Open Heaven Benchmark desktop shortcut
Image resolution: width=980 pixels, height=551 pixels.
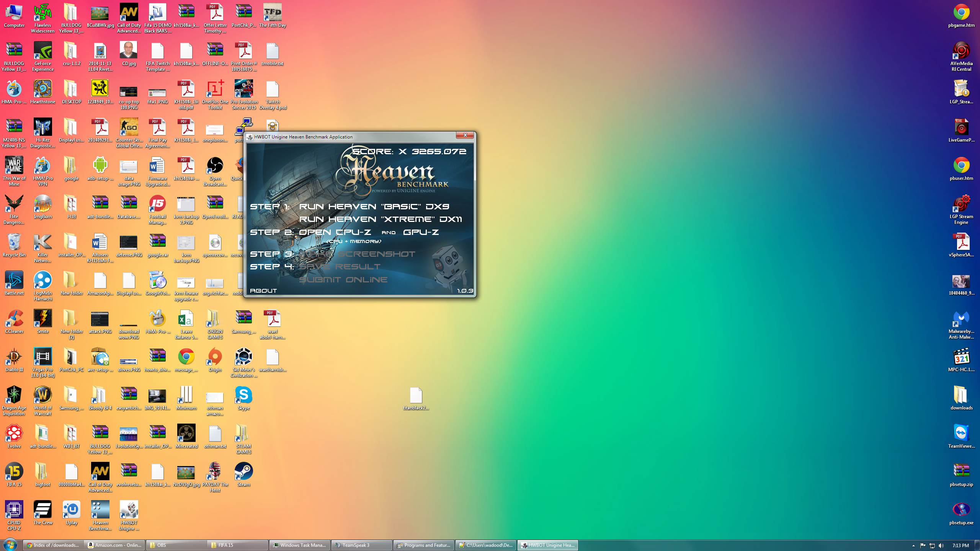tap(100, 516)
